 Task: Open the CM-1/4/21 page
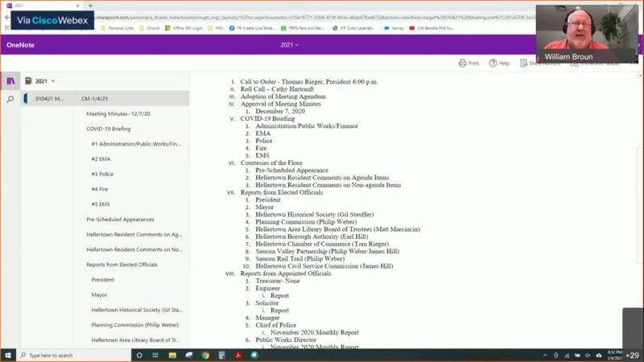tap(94, 98)
